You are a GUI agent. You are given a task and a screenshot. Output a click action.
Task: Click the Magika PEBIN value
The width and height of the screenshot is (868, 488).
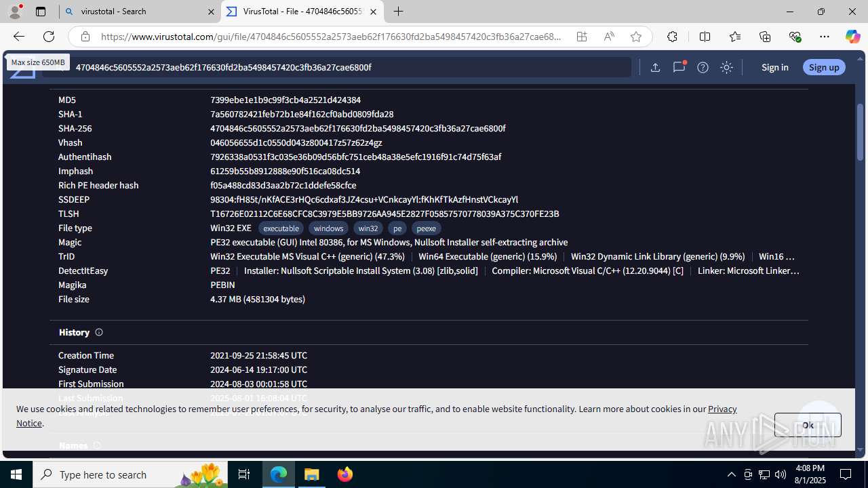point(222,285)
